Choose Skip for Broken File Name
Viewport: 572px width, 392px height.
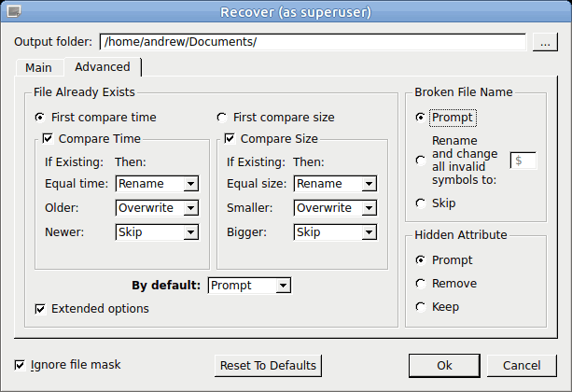tap(421, 203)
